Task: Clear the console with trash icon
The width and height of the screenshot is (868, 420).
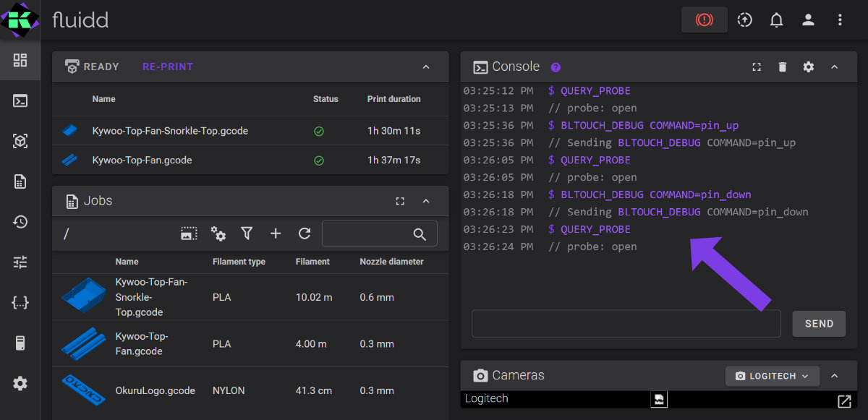Action: (782, 67)
